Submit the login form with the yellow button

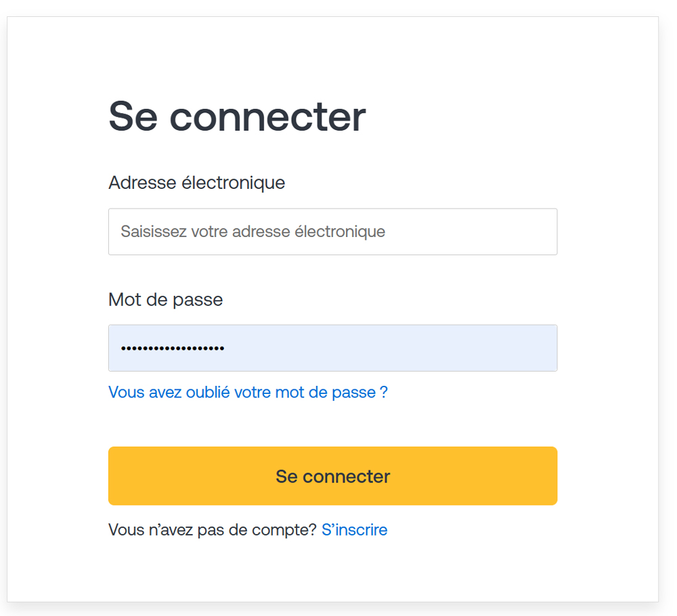pos(332,476)
